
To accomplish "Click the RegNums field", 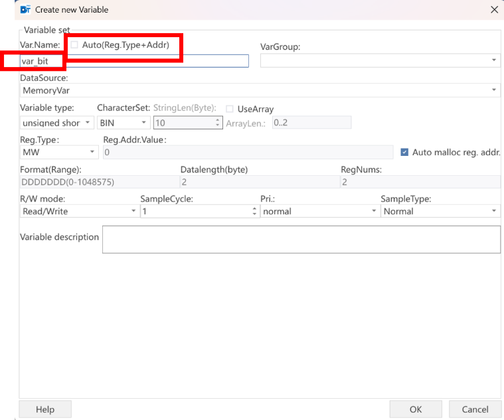I will click(420, 182).
